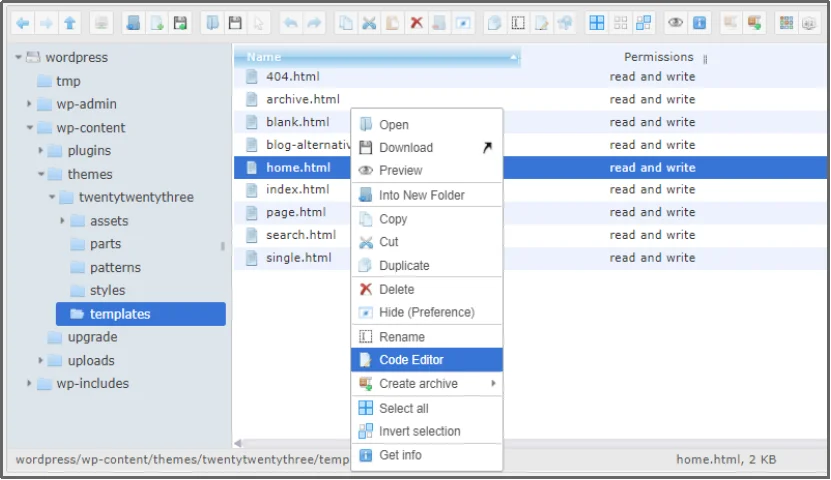
Task: Click the Download floppy toolbar icon
Action: (235, 23)
